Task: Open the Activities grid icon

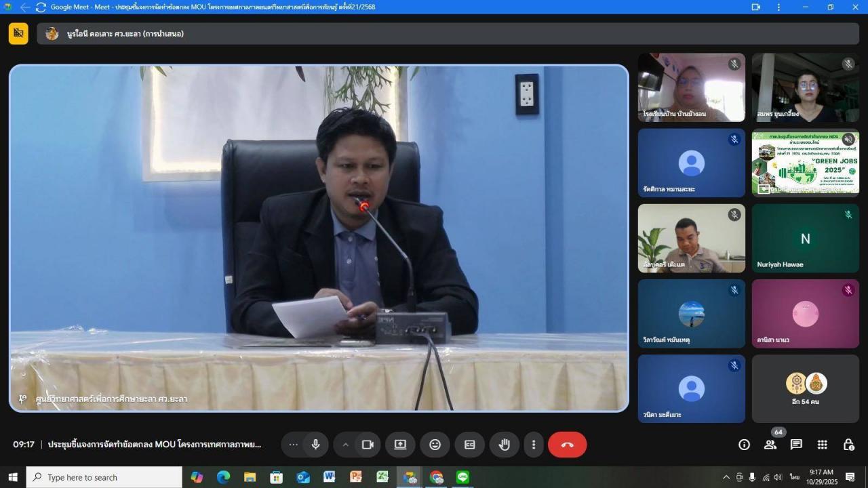Action: pos(822,445)
